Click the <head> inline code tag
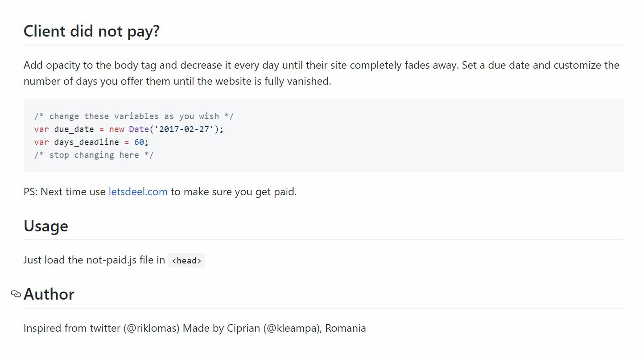Viewport: 644px width, 358px height. 186,261
